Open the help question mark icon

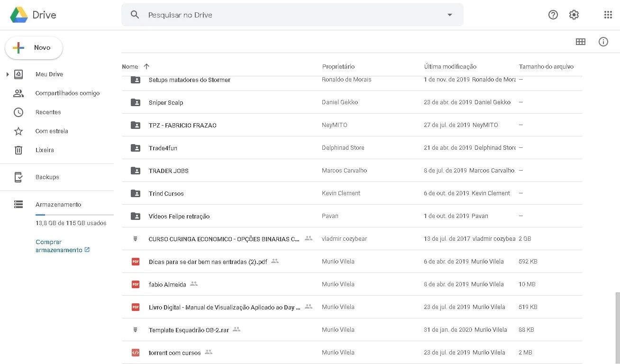tap(553, 15)
